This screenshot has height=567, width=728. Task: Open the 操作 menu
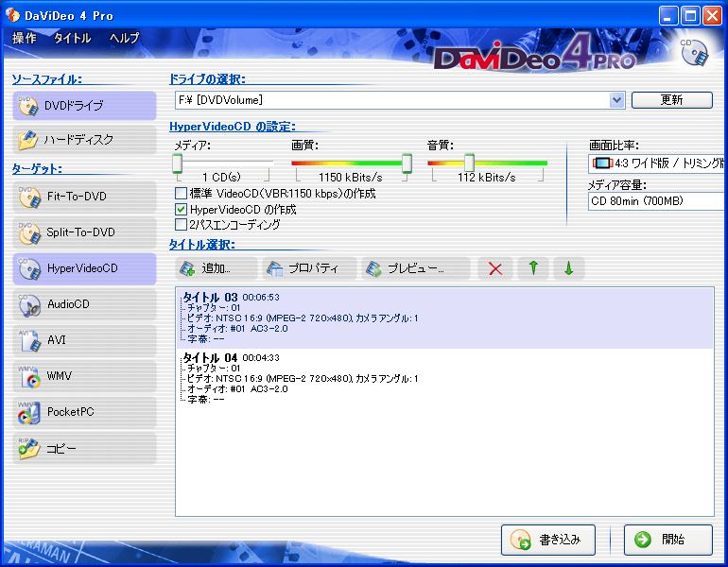point(25,38)
